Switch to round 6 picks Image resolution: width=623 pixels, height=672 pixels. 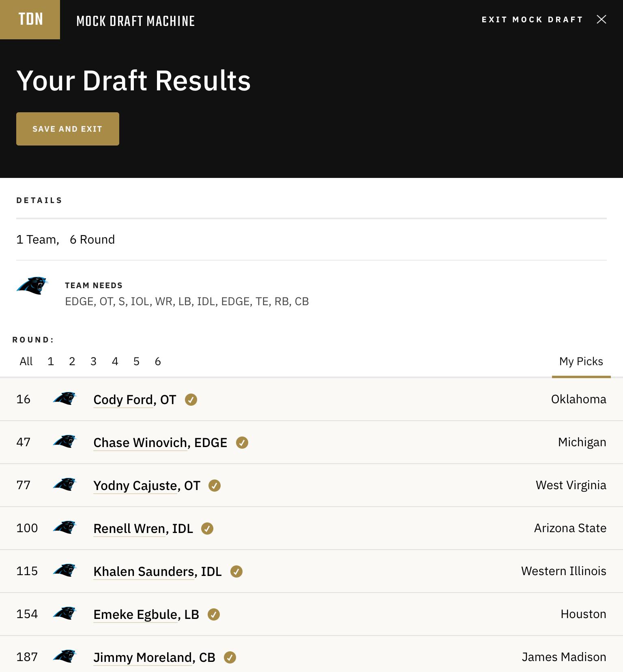[x=158, y=362]
